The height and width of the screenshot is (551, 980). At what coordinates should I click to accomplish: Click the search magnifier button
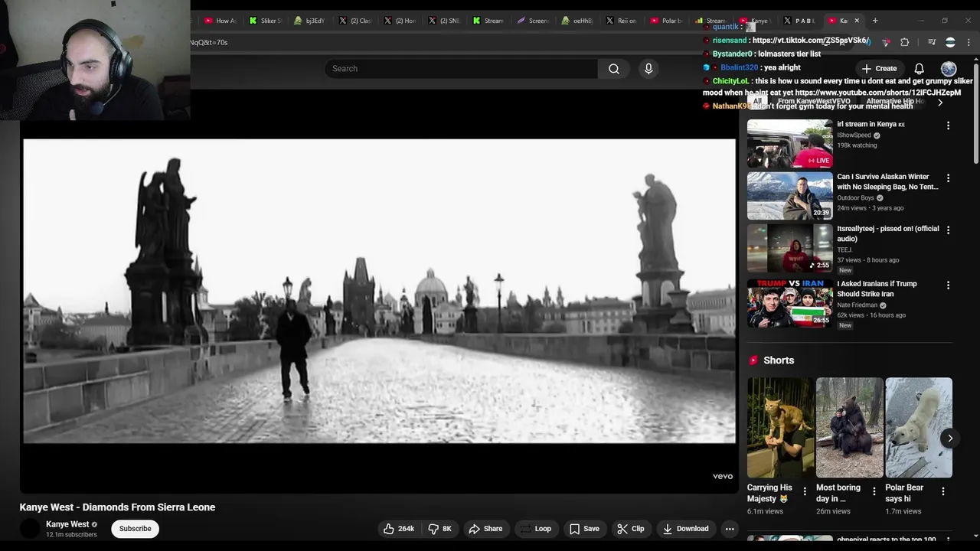coord(614,69)
